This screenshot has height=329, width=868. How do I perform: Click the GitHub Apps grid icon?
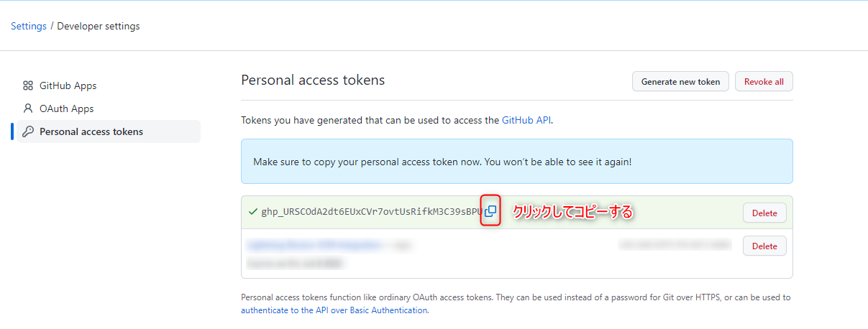pyautogui.click(x=28, y=85)
